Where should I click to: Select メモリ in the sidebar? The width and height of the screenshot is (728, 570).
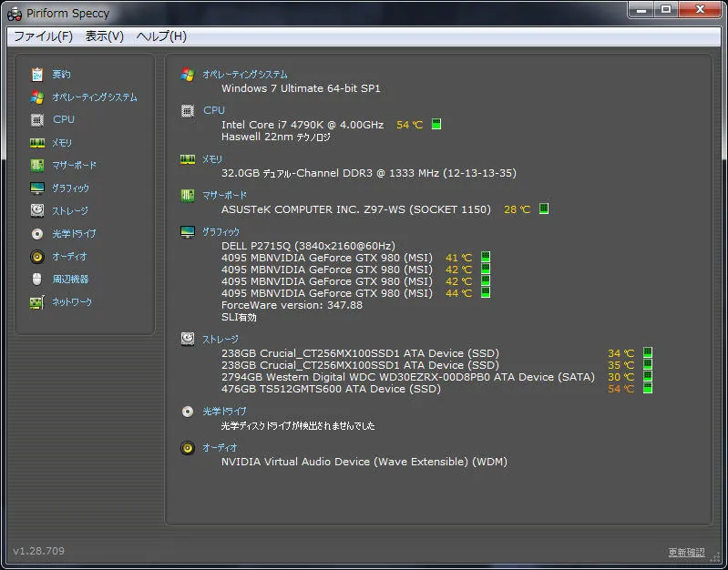pos(61,142)
